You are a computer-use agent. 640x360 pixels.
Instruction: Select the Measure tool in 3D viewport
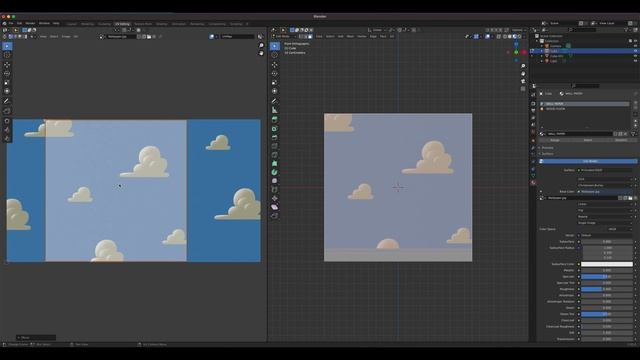(x=275, y=110)
